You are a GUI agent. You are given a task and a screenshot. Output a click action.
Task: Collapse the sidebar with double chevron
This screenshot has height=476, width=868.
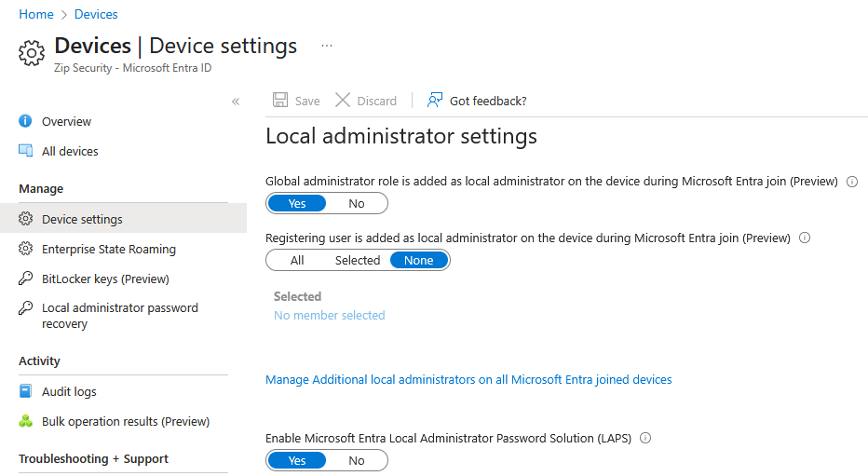point(236,102)
